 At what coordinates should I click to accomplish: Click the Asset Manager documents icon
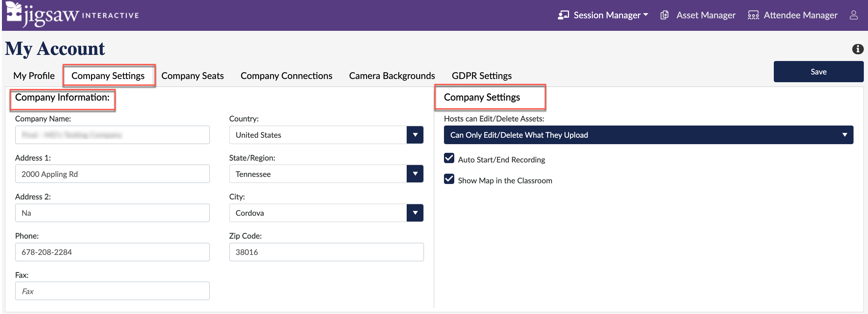(664, 15)
